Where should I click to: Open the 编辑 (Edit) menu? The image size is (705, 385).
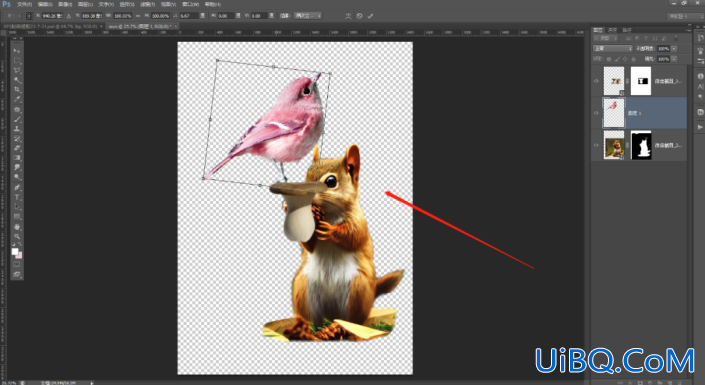45,4
